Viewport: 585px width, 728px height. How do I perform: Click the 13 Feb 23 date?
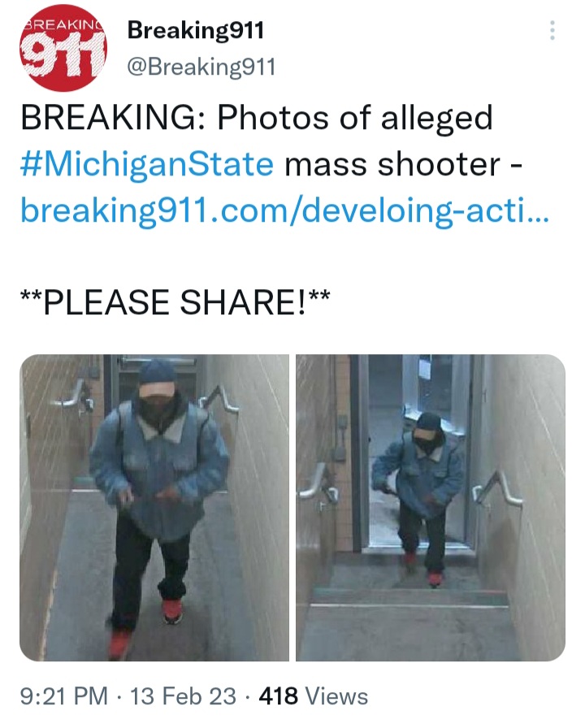pyautogui.click(x=183, y=696)
